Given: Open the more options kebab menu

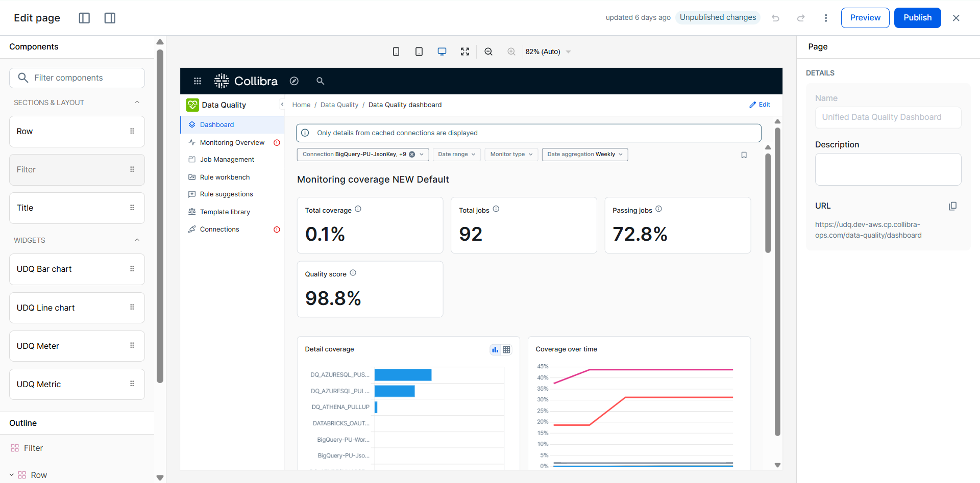Looking at the screenshot, I should pos(826,18).
